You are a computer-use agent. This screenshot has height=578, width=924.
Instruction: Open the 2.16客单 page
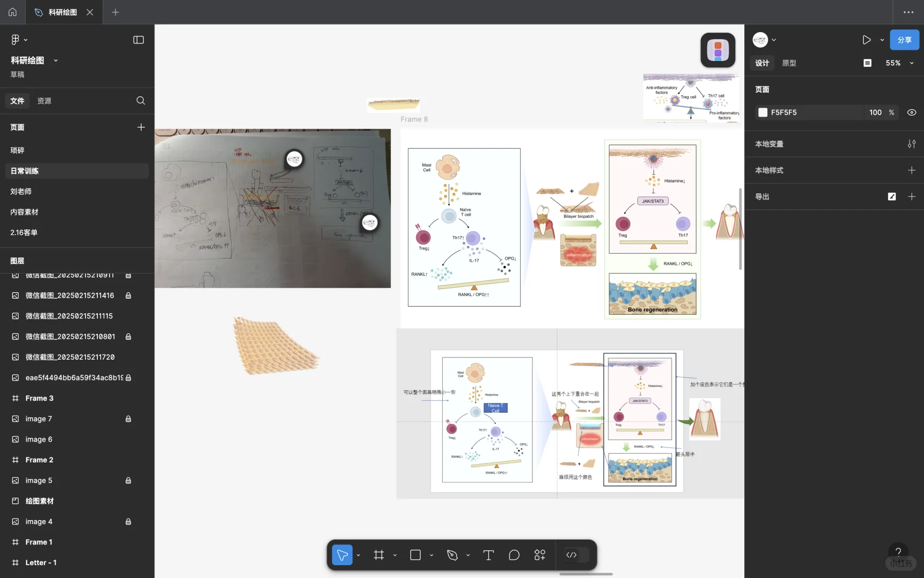pyautogui.click(x=77, y=233)
